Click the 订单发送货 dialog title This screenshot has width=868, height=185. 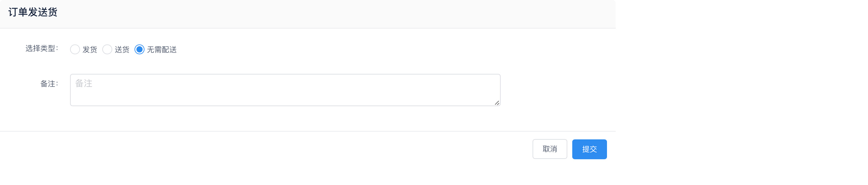33,12
